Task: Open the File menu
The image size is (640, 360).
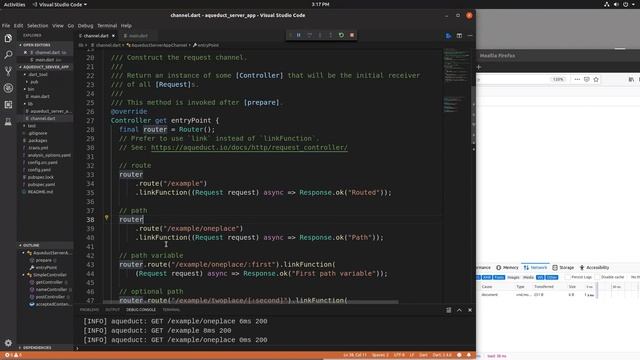Action: (x=6, y=25)
